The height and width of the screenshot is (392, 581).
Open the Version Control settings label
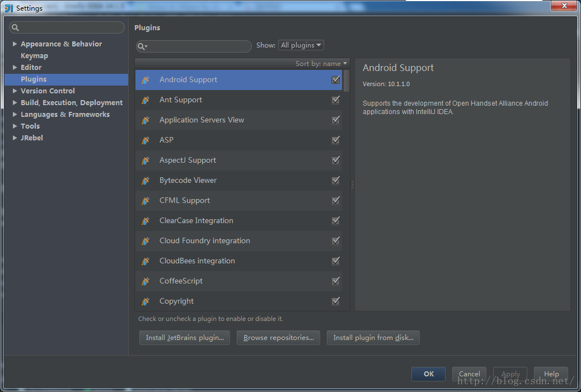point(48,91)
